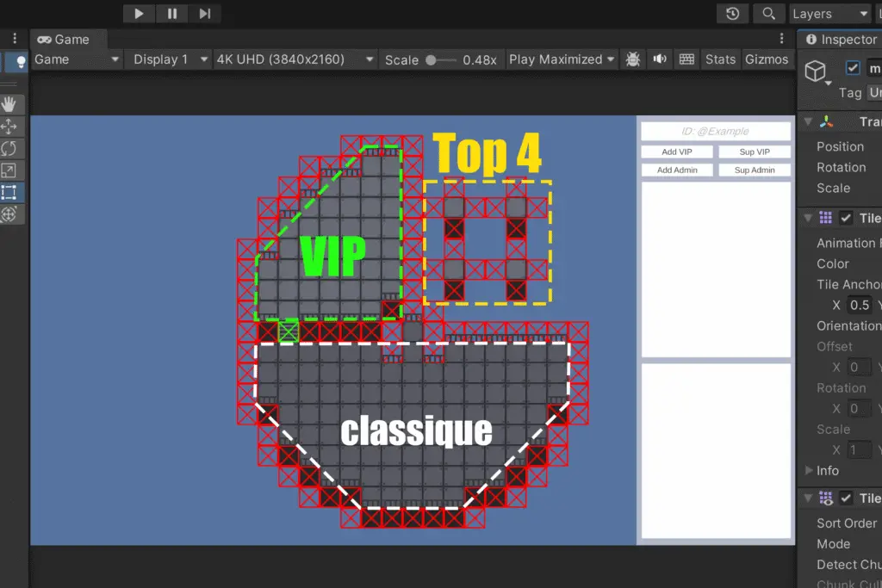Open the Undo History icon
The width and height of the screenshot is (882, 588).
(733, 14)
